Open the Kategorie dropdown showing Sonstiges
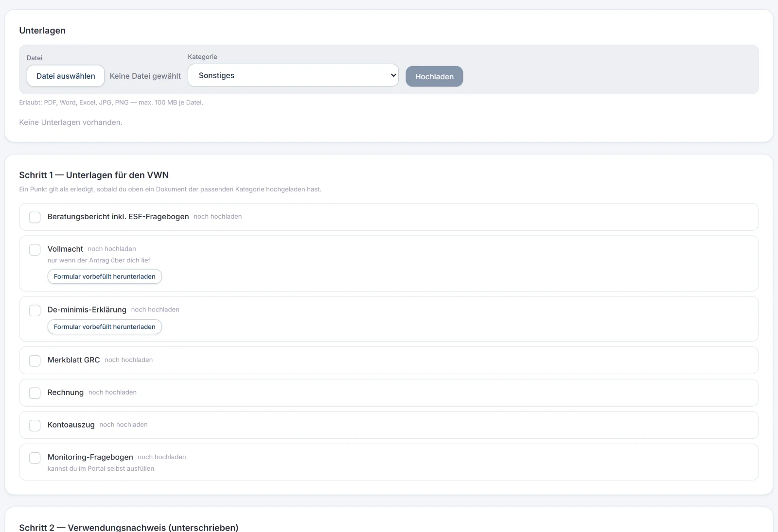This screenshot has width=778, height=532. (x=293, y=75)
